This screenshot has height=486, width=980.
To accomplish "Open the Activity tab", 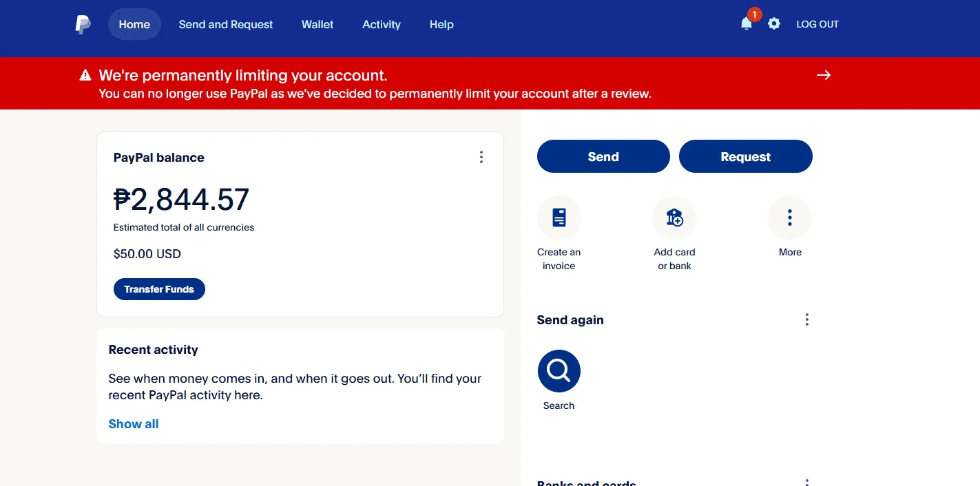I will click(382, 24).
